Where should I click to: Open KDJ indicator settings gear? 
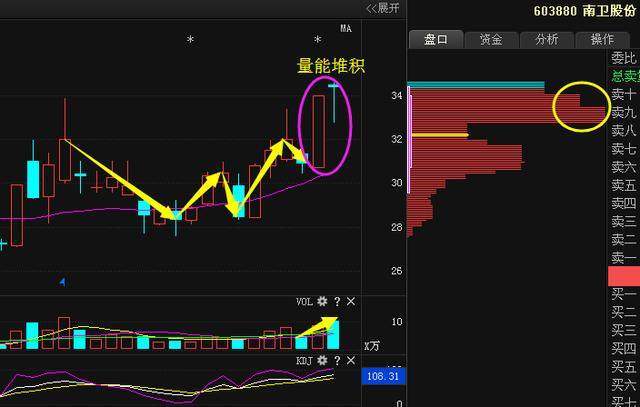point(322,360)
